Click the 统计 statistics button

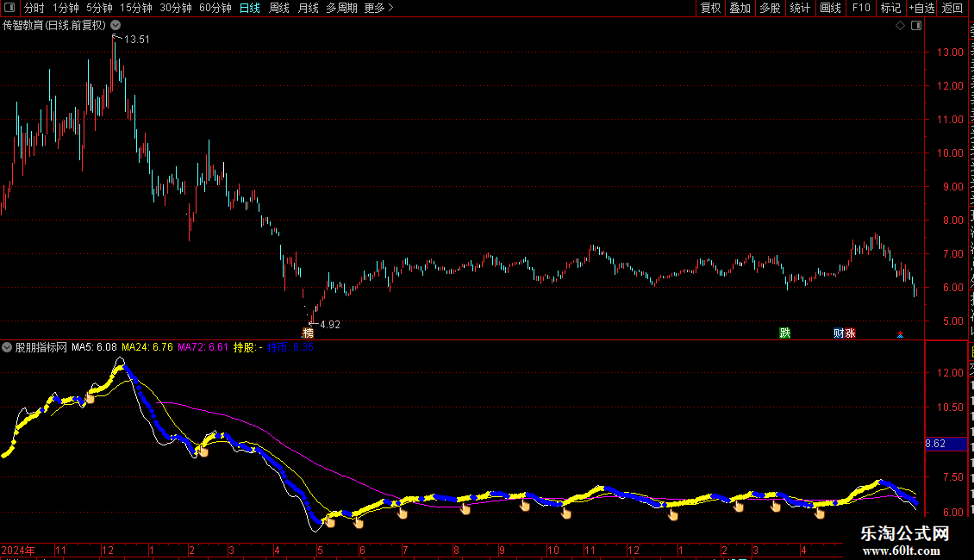(799, 8)
